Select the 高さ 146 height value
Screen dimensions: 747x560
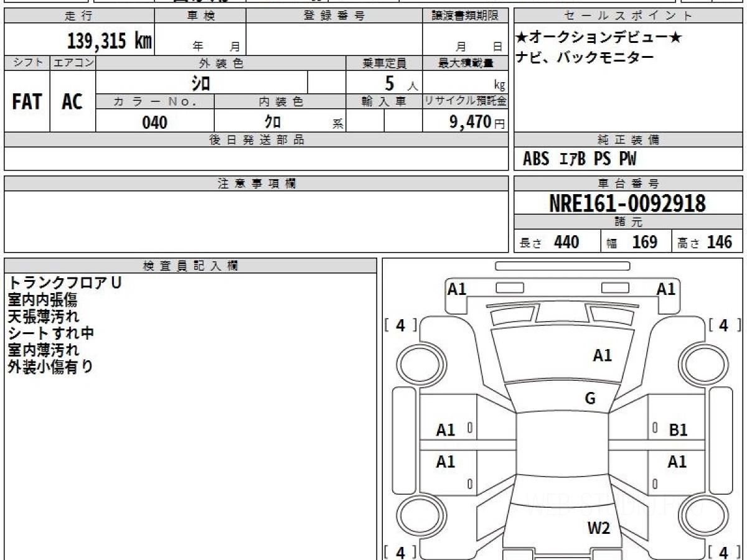tap(705, 242)
